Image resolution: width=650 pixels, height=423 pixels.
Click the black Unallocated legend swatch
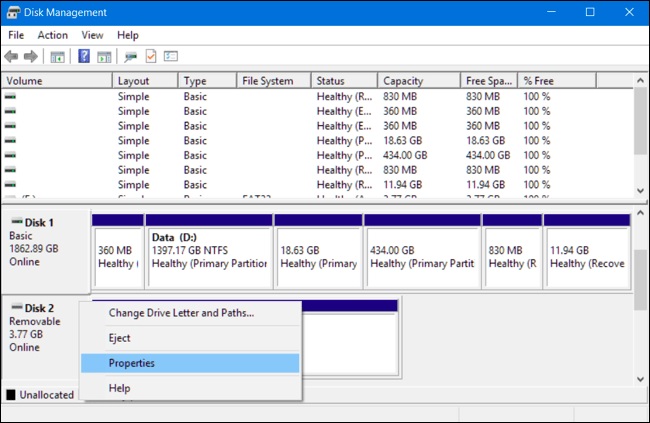11,395
